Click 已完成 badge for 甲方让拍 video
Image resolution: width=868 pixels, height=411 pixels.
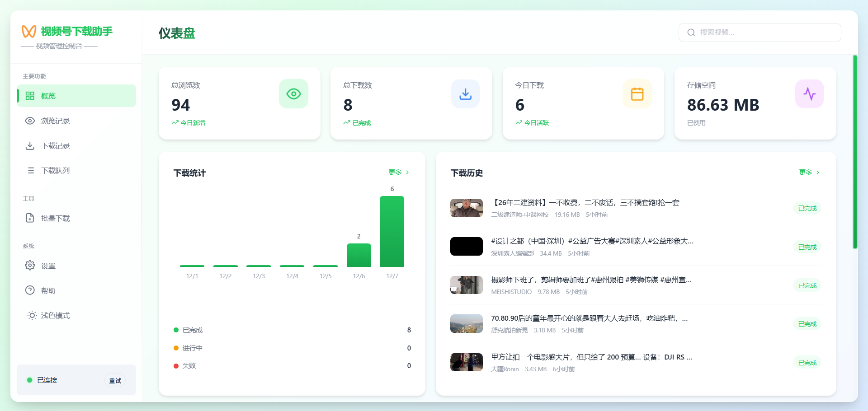[x=807, y=363]
